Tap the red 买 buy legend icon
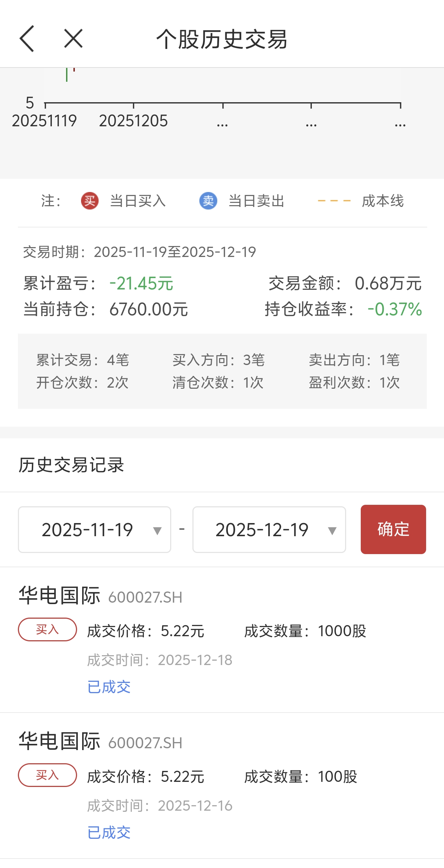Image resolution: width=444 pixels, height=868 pixels. point(90,201)
